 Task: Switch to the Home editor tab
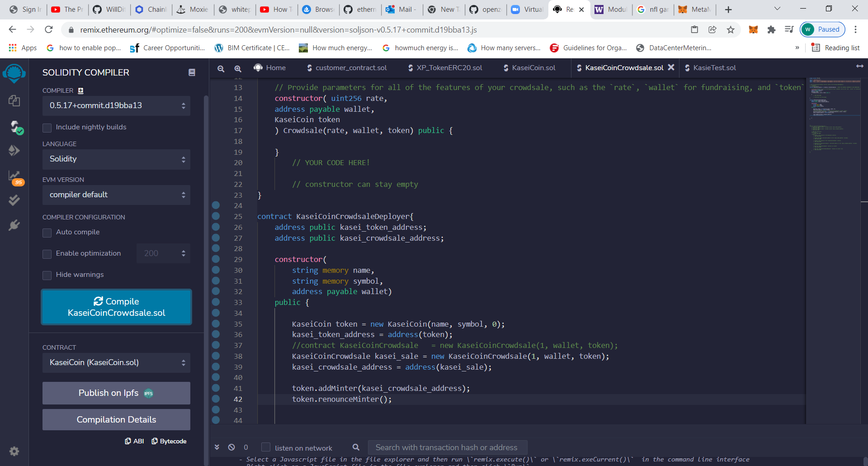(x=270, y=68)
